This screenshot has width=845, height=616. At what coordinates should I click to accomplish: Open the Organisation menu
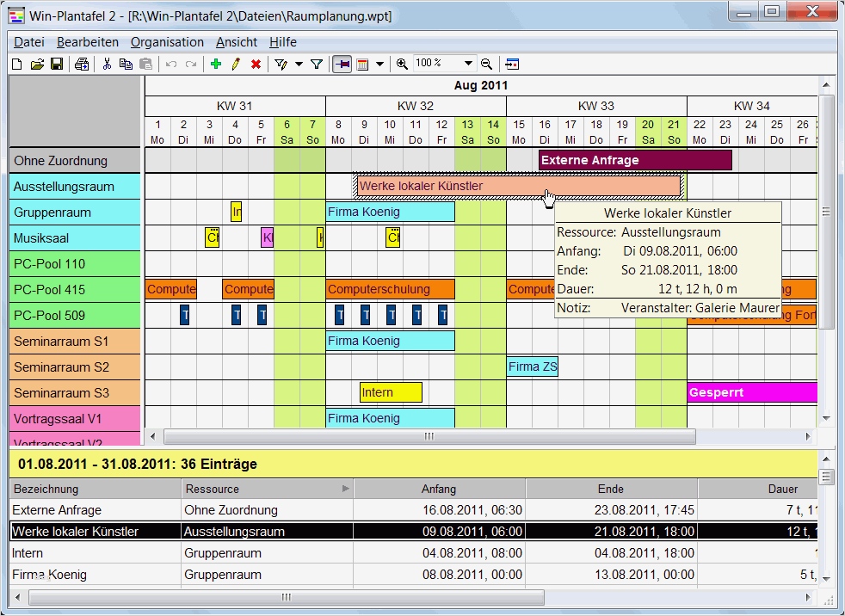[x=167, y=41]
